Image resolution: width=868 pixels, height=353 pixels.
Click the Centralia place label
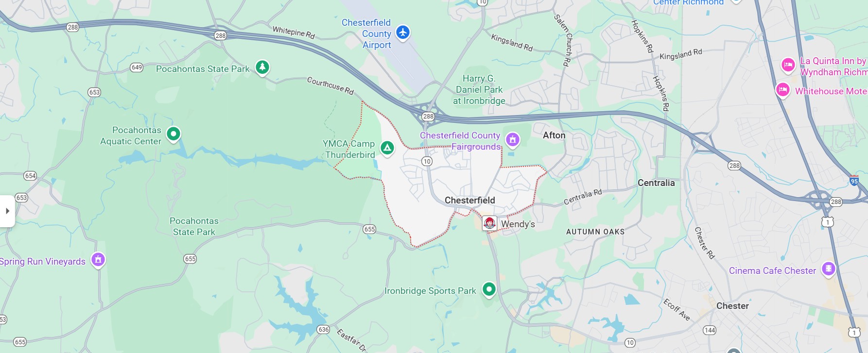click(656, 183)
